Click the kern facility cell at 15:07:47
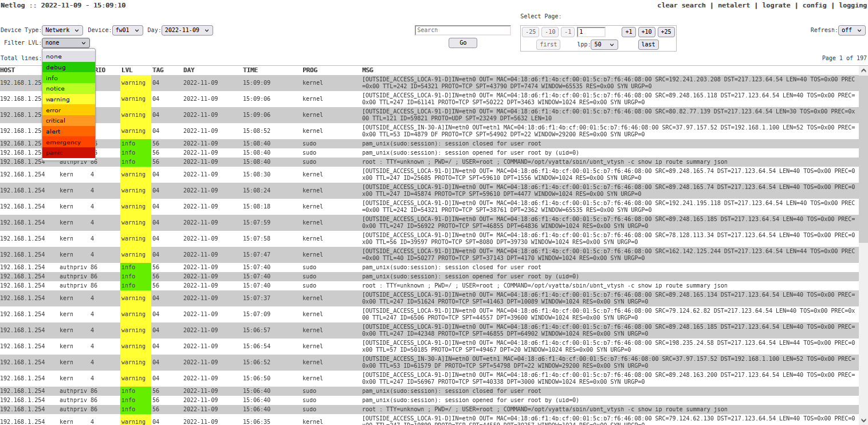The image size is (868, 425). coord(66,255)
